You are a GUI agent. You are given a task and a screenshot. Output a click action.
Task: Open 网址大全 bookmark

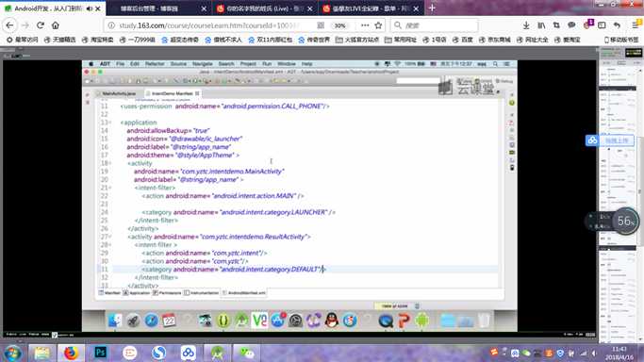tap(533, 40)
